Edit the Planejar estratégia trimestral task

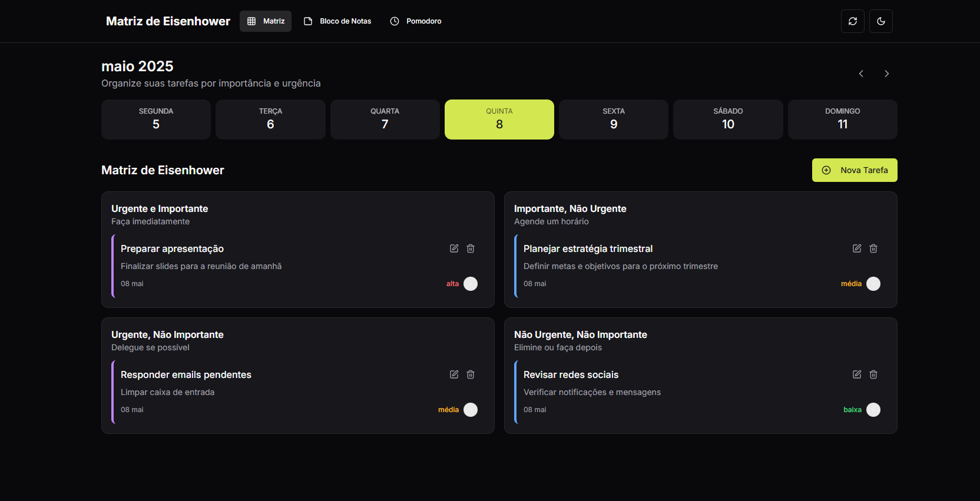pyautogui.click(x=857, y=248)
